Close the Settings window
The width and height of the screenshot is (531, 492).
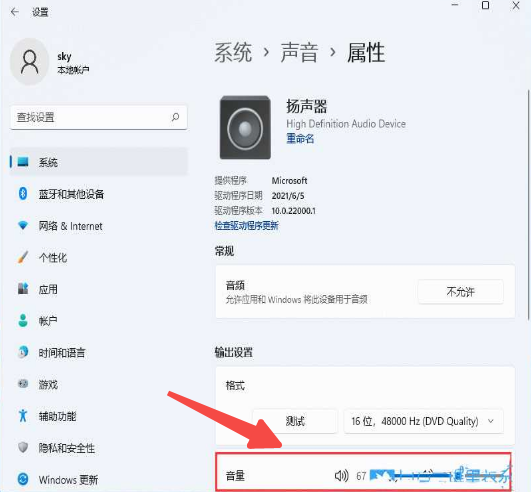coord(516,5)
